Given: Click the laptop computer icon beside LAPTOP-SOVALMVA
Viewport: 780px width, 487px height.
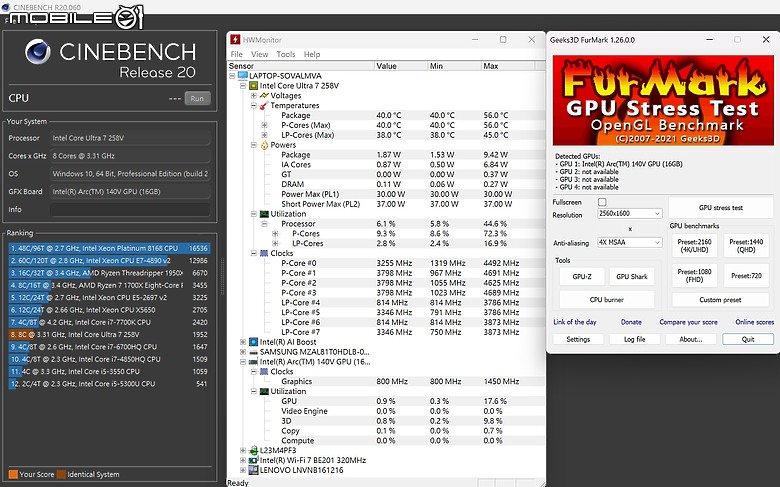Looking at the screenshot, I should point(242,76).
